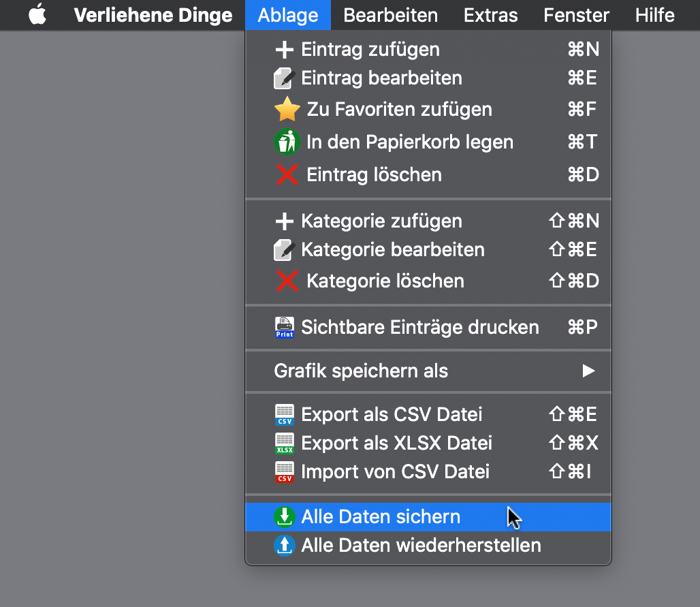Click the plus icon beside Eintrag zufügen

coord(284,50)
